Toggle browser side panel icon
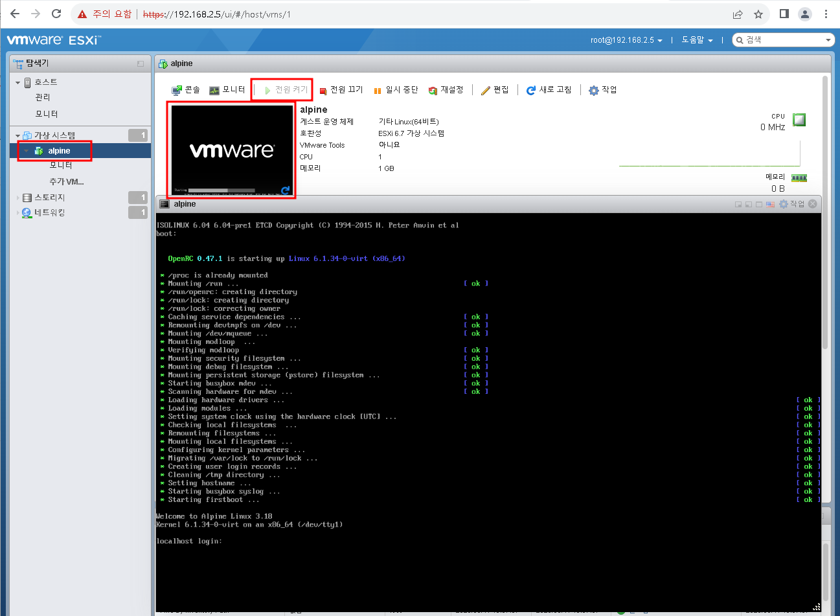840x616 pixels. click(x=784, y=14)
